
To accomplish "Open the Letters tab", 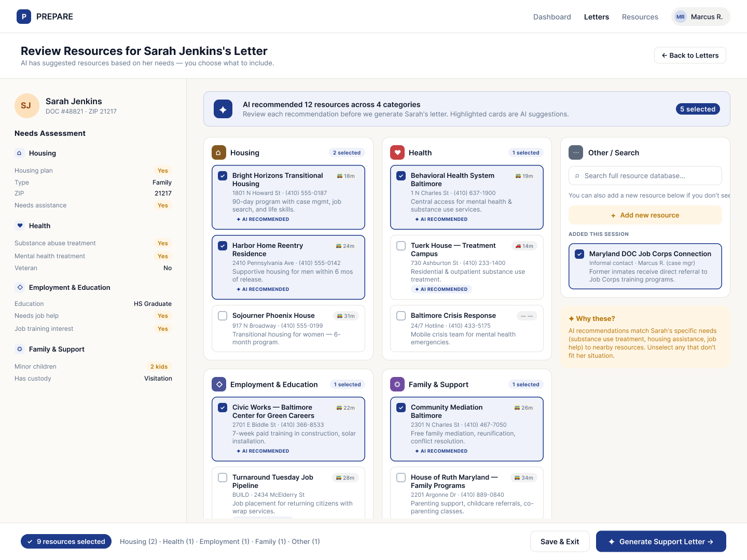I will click(x=597, y=17).
